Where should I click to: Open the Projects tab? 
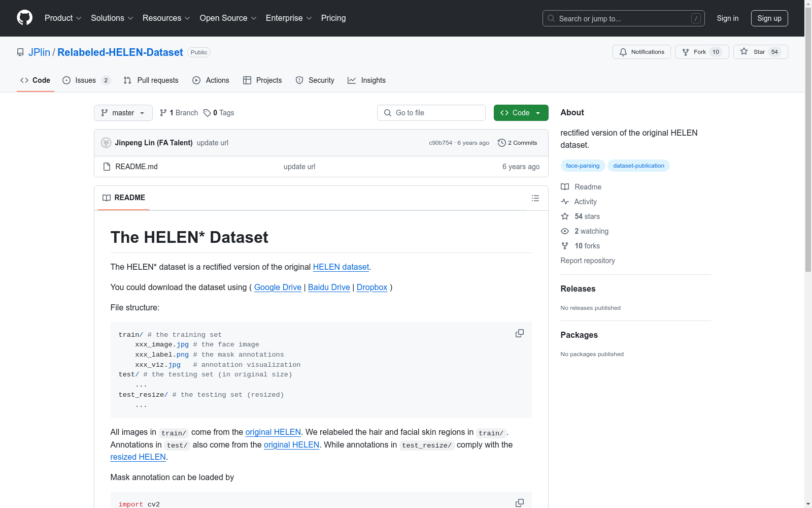click(x=262, y=80)
